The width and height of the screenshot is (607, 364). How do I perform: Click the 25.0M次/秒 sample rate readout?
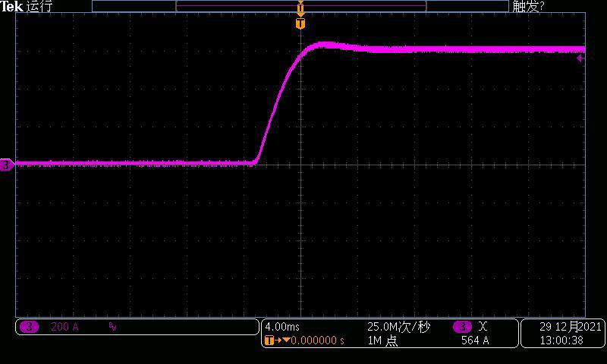398,327
